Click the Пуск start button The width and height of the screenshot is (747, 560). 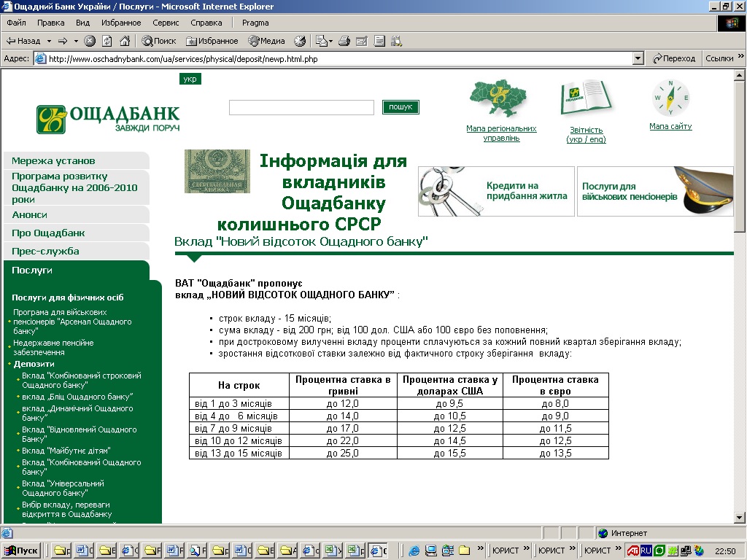pyautogui.click(x=21, y=551)
